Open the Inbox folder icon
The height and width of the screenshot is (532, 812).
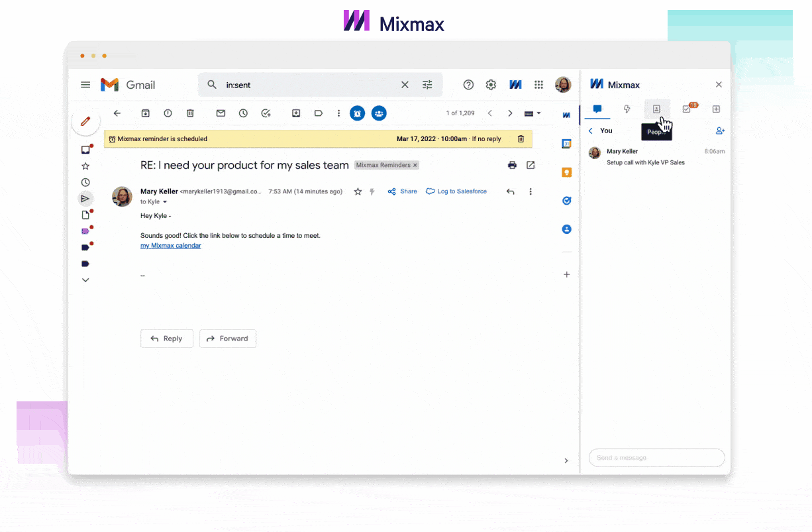point(85,150)
